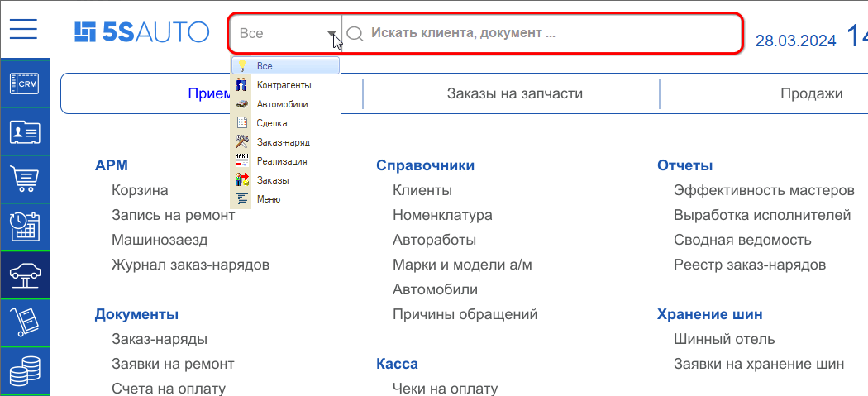The height and width of the screenshot is (396, 868).
Task: Click the Документы section heading
Action: point(136,315)
